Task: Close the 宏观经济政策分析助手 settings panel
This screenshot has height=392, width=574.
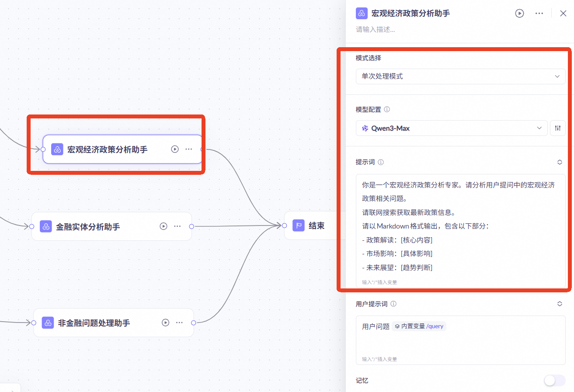Action: pyautogui.click(x=563, y=13)
